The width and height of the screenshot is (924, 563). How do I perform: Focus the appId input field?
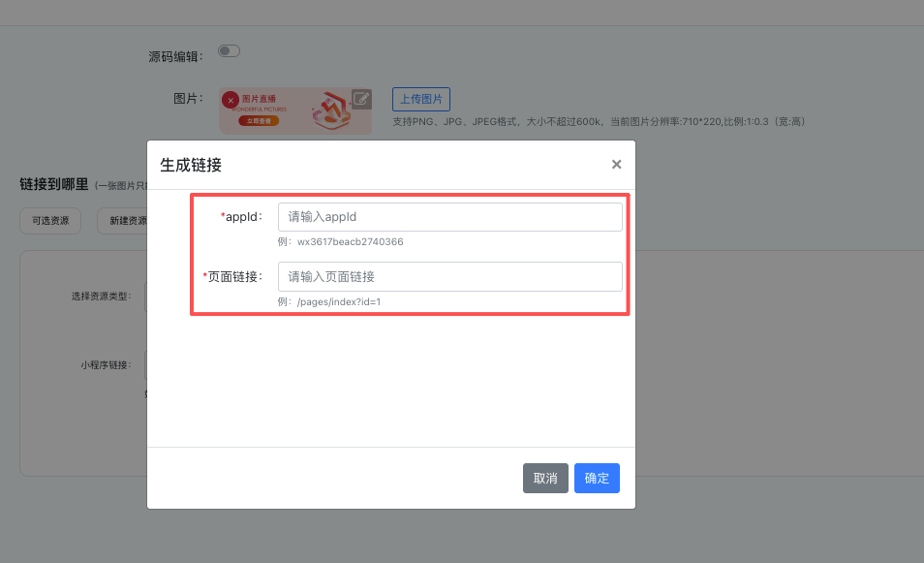(x=449, y=217)
